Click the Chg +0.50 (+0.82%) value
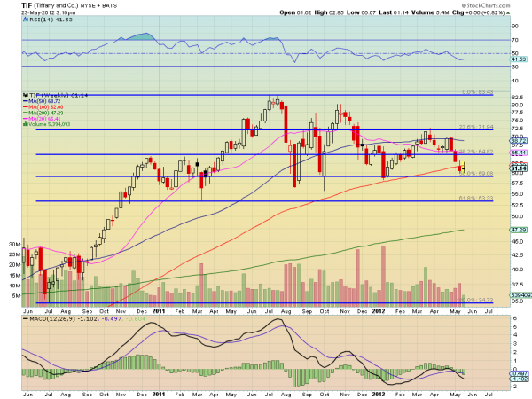The height and width of the screenshot is (399, 532). pos(479,12)
